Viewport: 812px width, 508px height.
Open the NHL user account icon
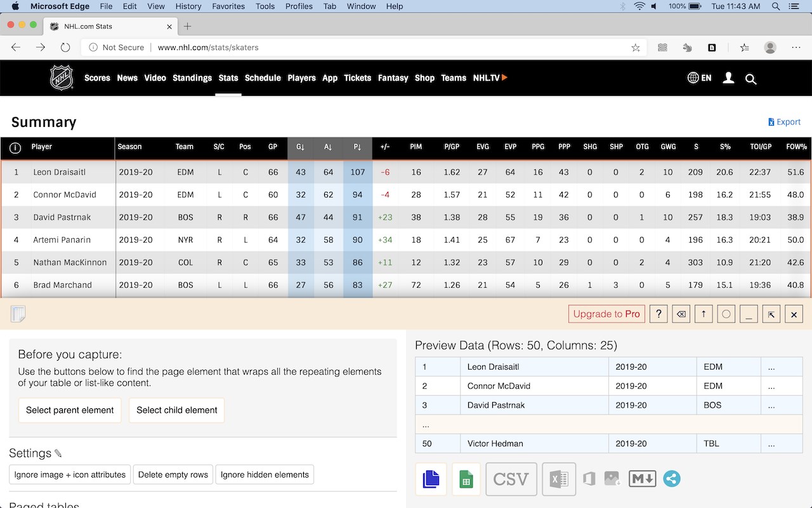(x=729, y=78)
